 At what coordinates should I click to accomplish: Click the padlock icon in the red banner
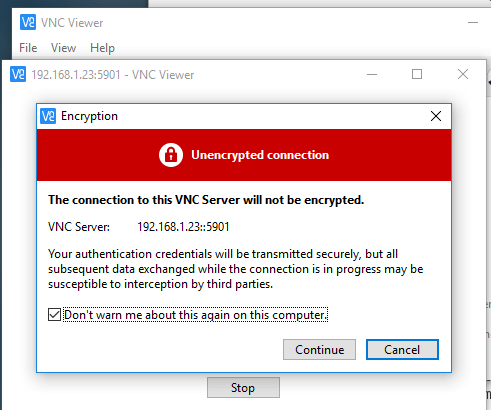coord(171,155)
